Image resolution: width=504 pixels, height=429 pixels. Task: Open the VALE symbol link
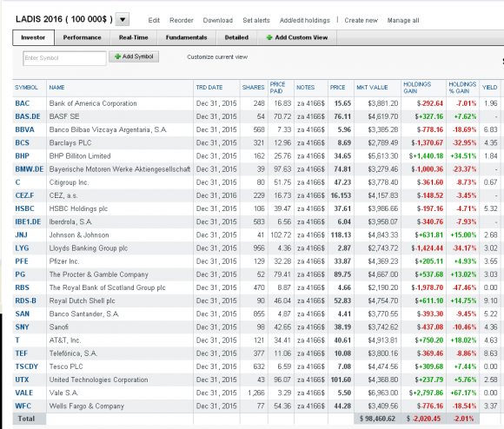24,393
